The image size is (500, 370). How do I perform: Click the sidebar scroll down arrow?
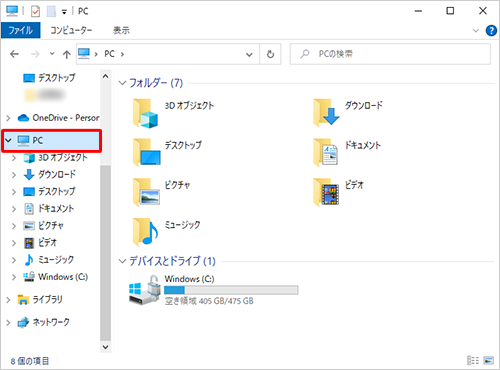[x=105, y=347]
